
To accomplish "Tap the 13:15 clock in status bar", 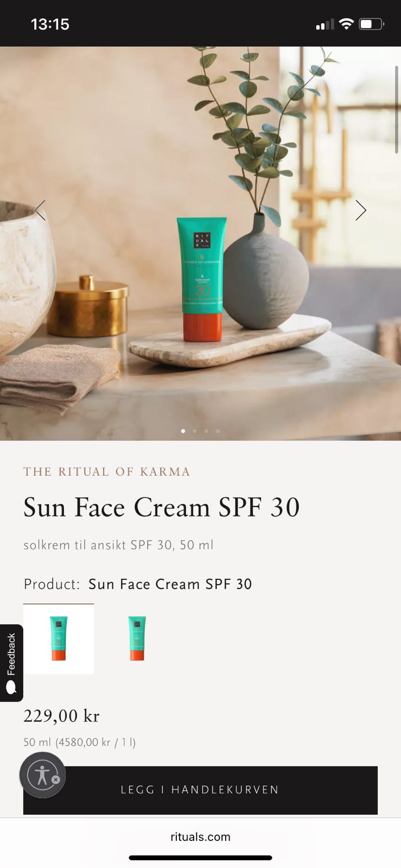I will click(x=50, y=24).
